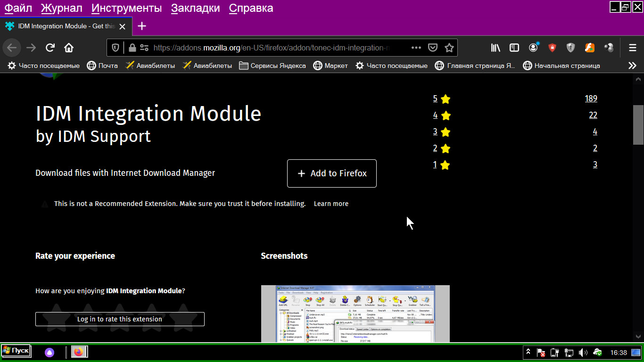Open page actions three-dot menu
The height and width of the screenshot is (362, 644).
[416, 48]
